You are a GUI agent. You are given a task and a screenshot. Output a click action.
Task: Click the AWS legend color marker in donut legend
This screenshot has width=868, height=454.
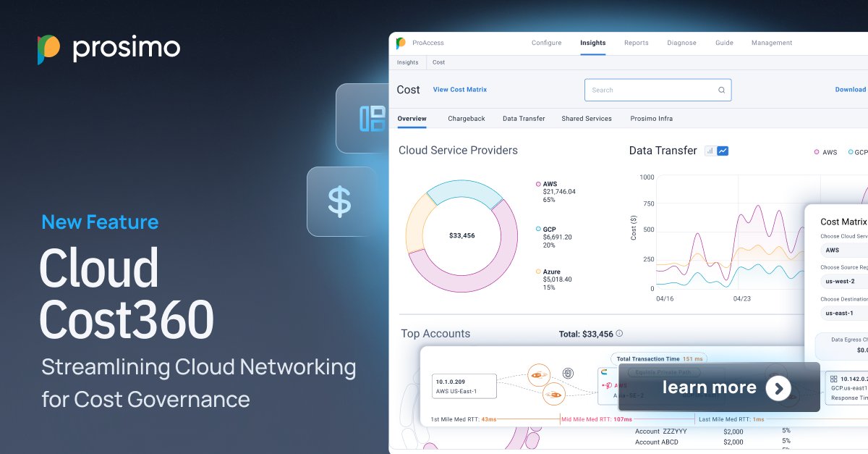pyautogui.click(x=538, y=184)
